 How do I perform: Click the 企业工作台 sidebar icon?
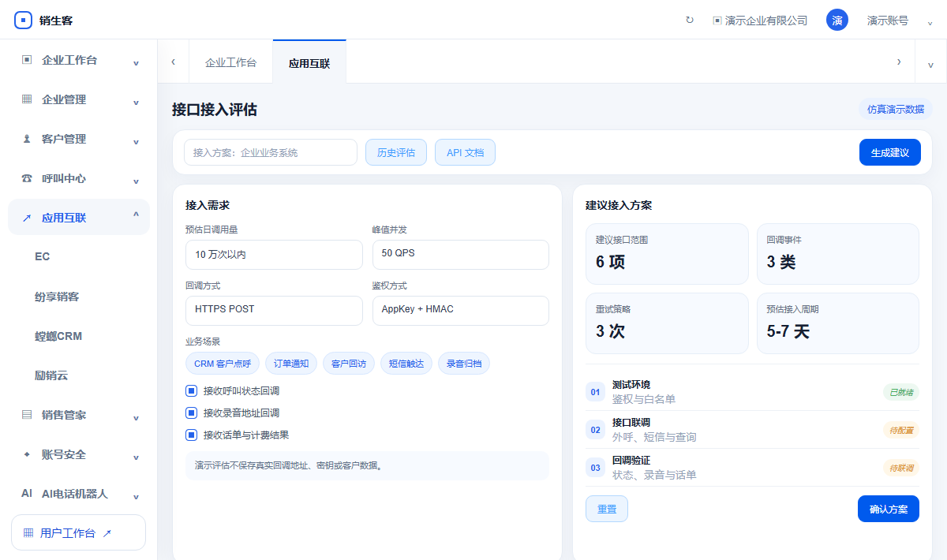point(27,60)
